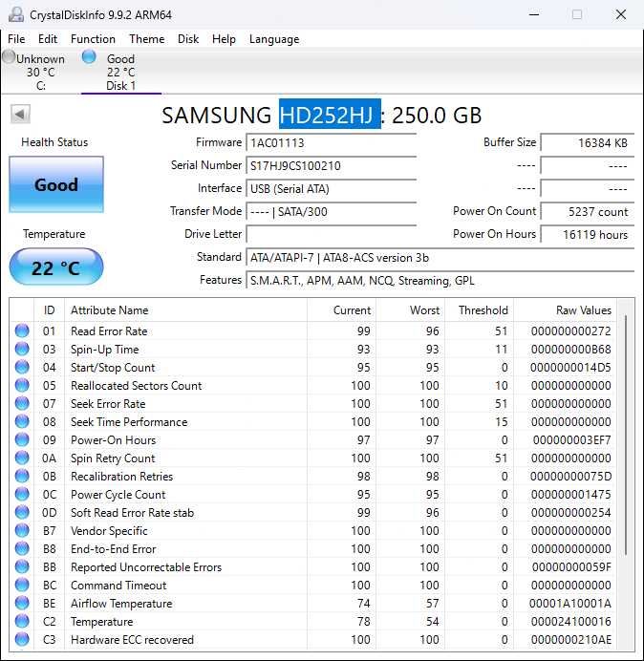
Task: Click the 22 °C temperature button
Action: [56, 267]
